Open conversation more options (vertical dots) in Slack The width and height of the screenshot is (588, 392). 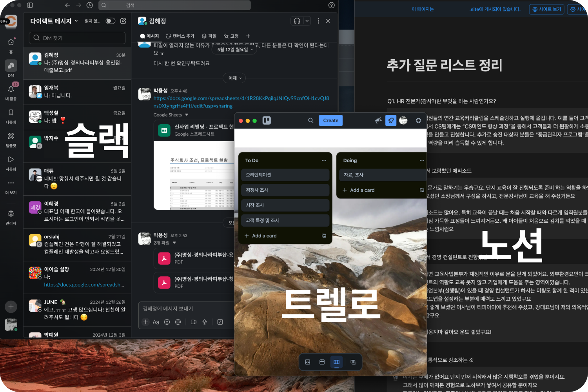318,21
